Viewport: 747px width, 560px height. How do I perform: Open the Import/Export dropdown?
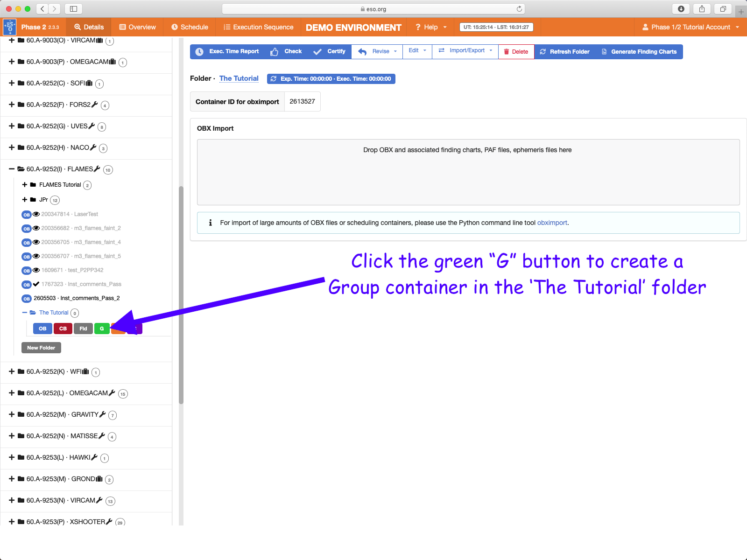(466, 51)
